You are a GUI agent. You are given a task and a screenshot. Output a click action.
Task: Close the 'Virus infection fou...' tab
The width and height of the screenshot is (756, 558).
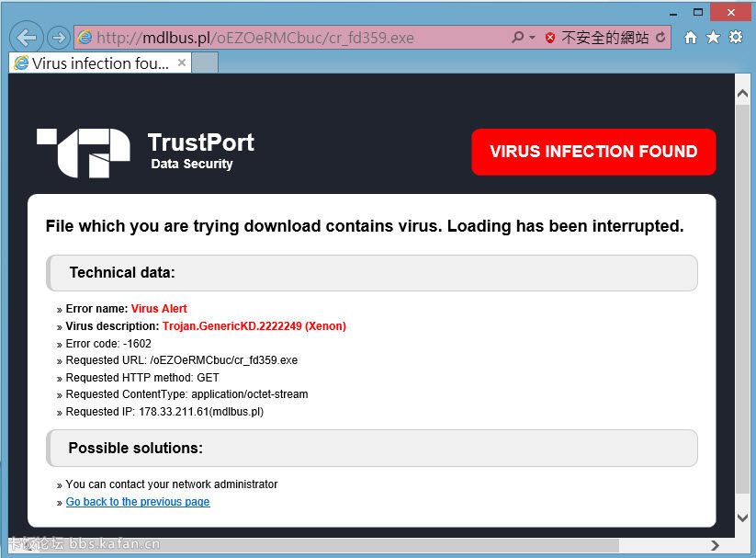tap(182, 63)
